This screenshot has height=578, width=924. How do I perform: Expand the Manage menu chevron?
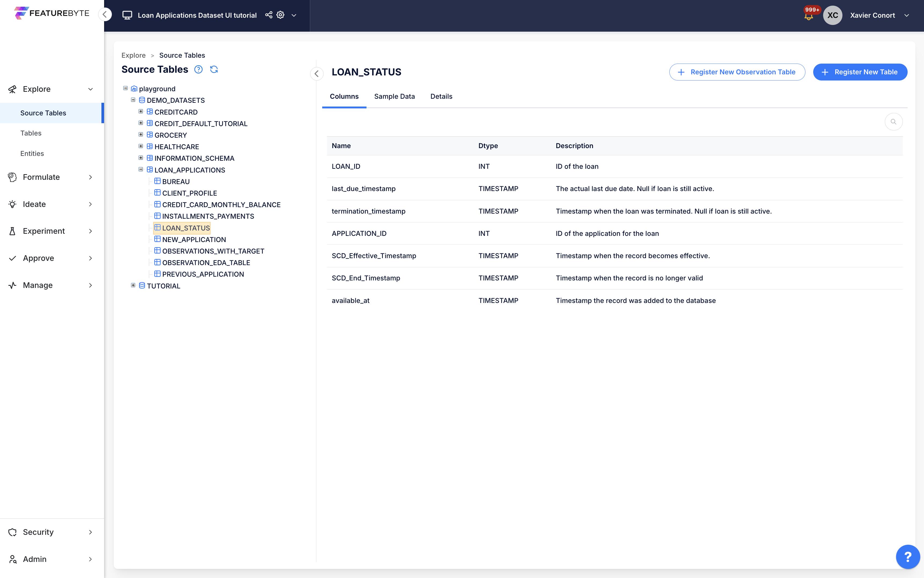pyautogui.click(x=91, y=285)
